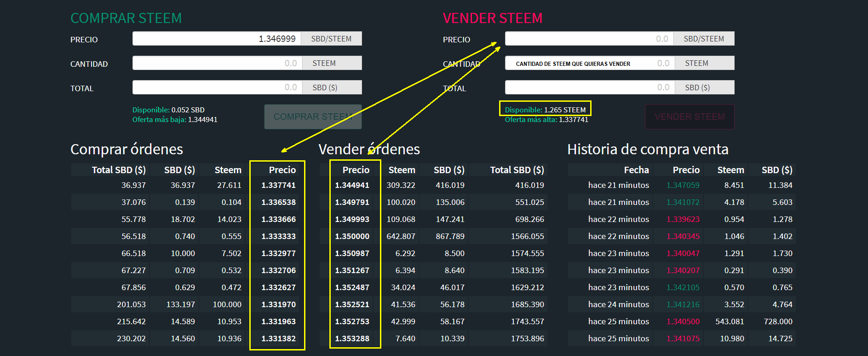Click the Precio header in Comprar órdenes
The image size is (868, 356).
tap(282, 170)
